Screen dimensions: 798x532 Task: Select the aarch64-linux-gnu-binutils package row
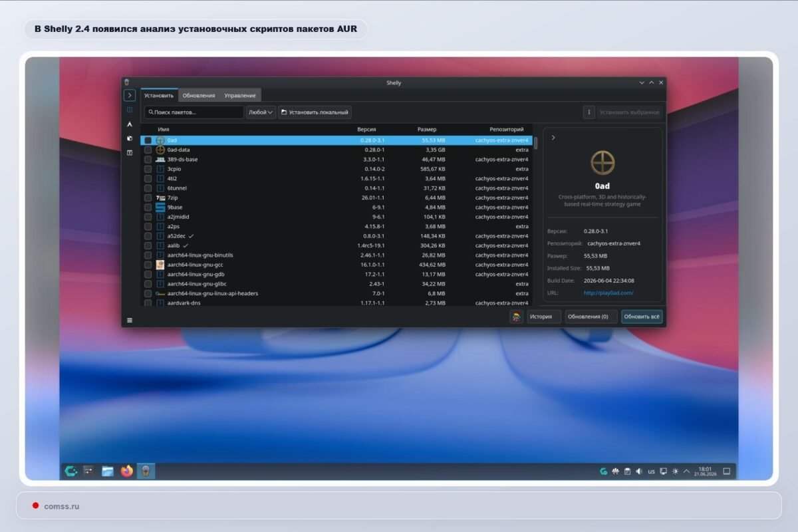[x=336, y=255]
